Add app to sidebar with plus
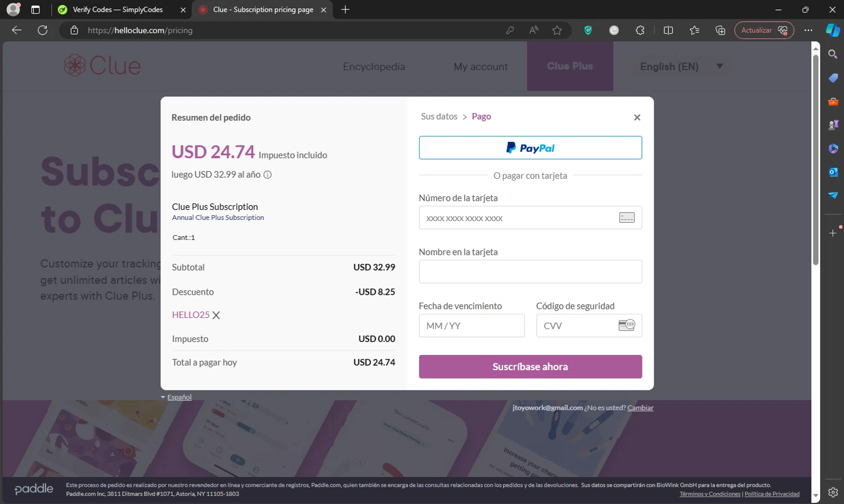Viewport: 844px width, 504px height. 833,233
